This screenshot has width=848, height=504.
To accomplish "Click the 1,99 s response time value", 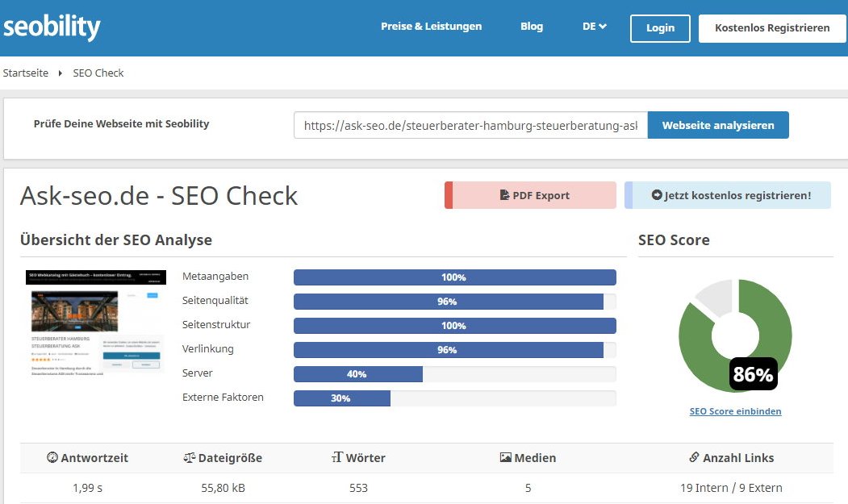I will click(x=88, y=488).
